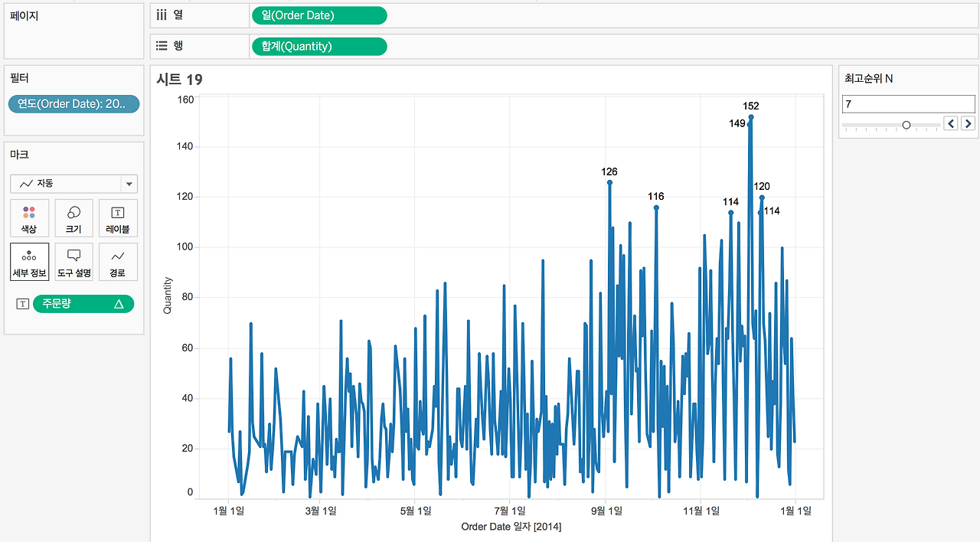Click the 최고순위 N slider handle

906,124
